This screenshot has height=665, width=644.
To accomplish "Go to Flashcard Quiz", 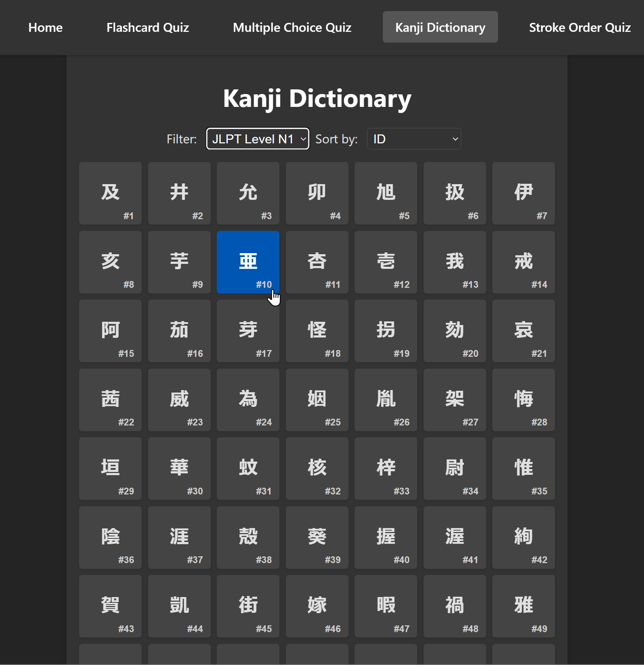I will (147, 27).
